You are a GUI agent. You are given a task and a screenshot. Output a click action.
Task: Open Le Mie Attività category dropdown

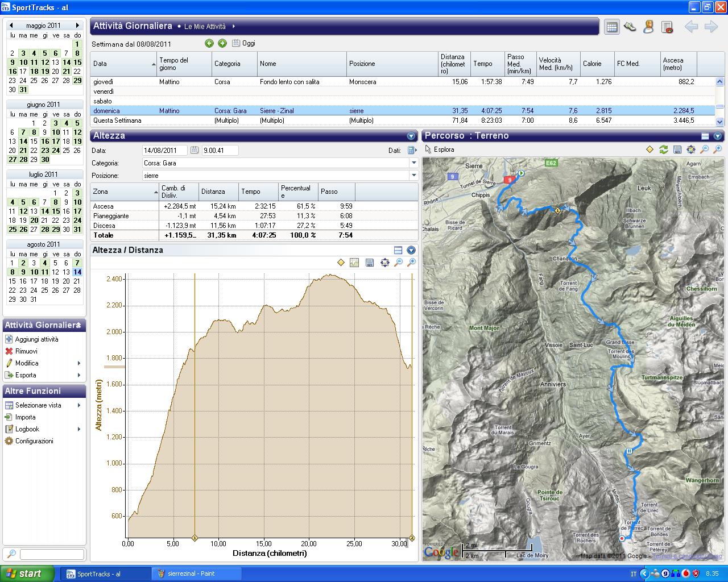tap(234, 26)
